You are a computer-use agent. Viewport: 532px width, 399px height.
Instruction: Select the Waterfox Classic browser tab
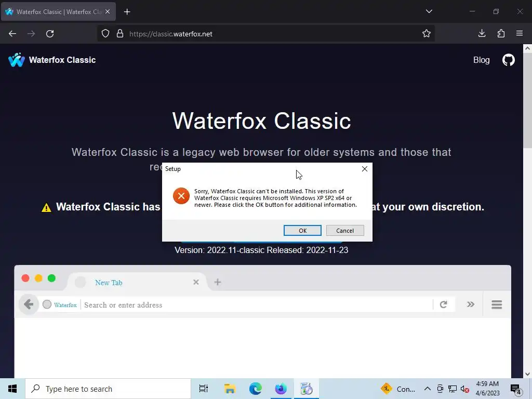tap(58, 11)
